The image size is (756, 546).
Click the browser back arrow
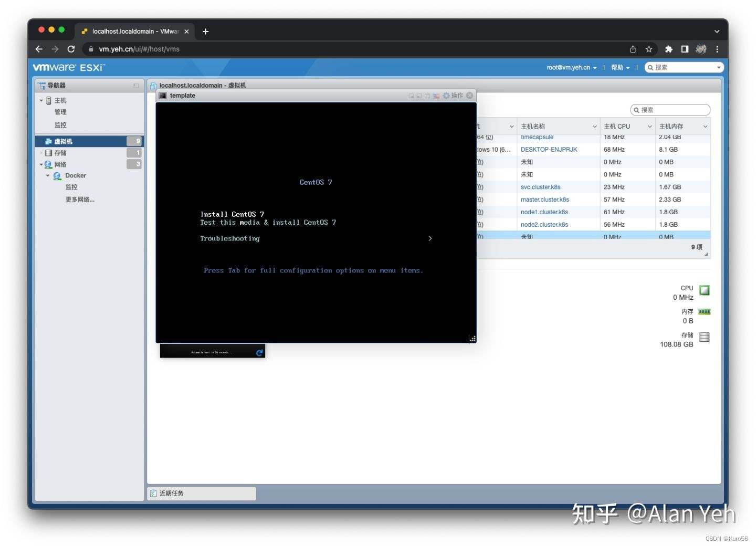click(39, 49)
